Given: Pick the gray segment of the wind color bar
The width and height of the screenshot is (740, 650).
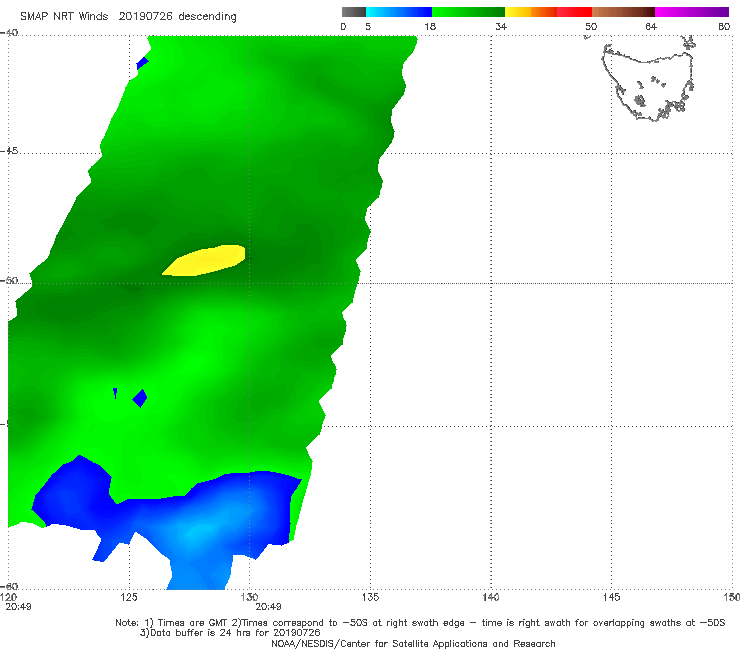Looking at the screenshot, I should (354, 12).
